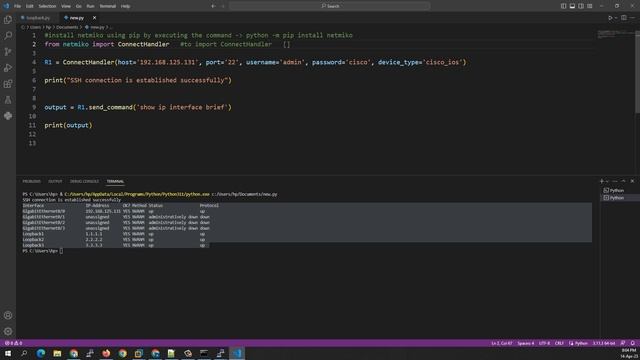The width and height of the screenshot is (640, 360).
Task: Click 'hp' breadcrumb segment
Action: (x=48, y=27)
